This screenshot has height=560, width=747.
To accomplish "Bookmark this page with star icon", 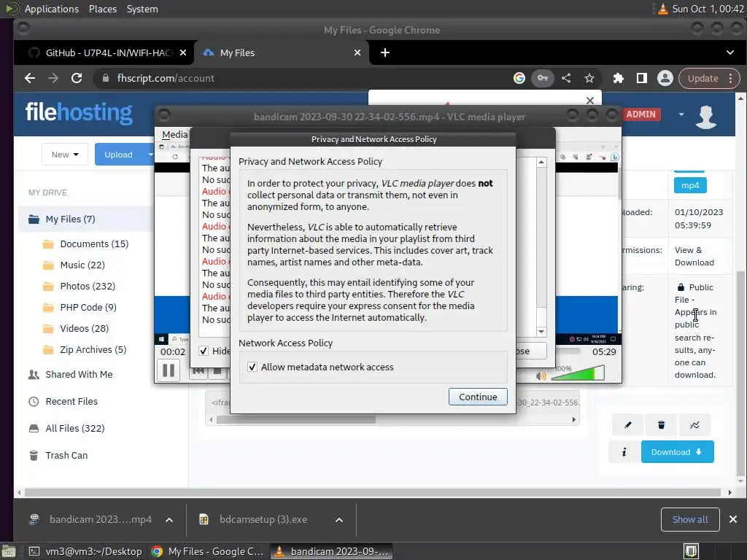I will (589, 78).
